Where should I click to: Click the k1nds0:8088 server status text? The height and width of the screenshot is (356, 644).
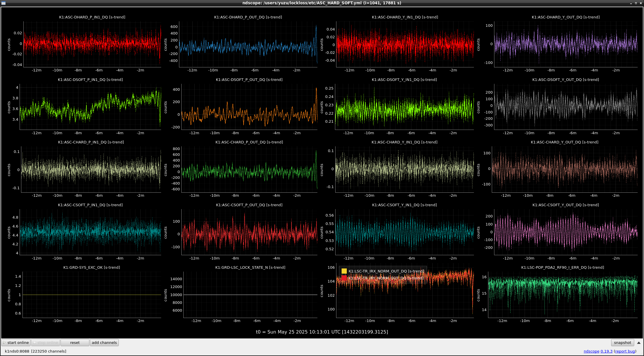tap(35, 351)
